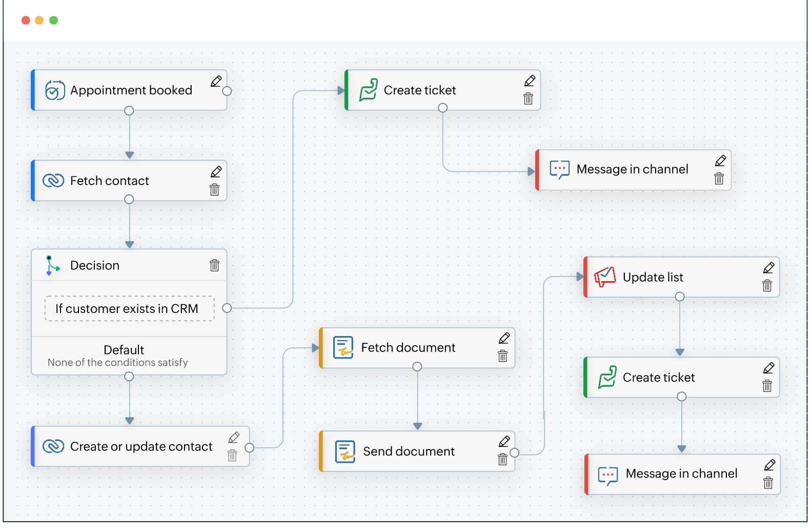Delete the Update list step

tap(767, 286)
